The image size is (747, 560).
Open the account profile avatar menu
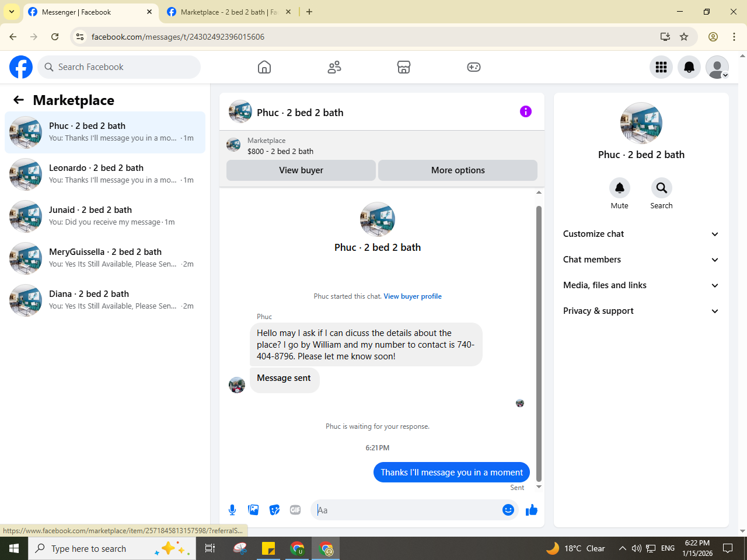[x=717, y=67]
